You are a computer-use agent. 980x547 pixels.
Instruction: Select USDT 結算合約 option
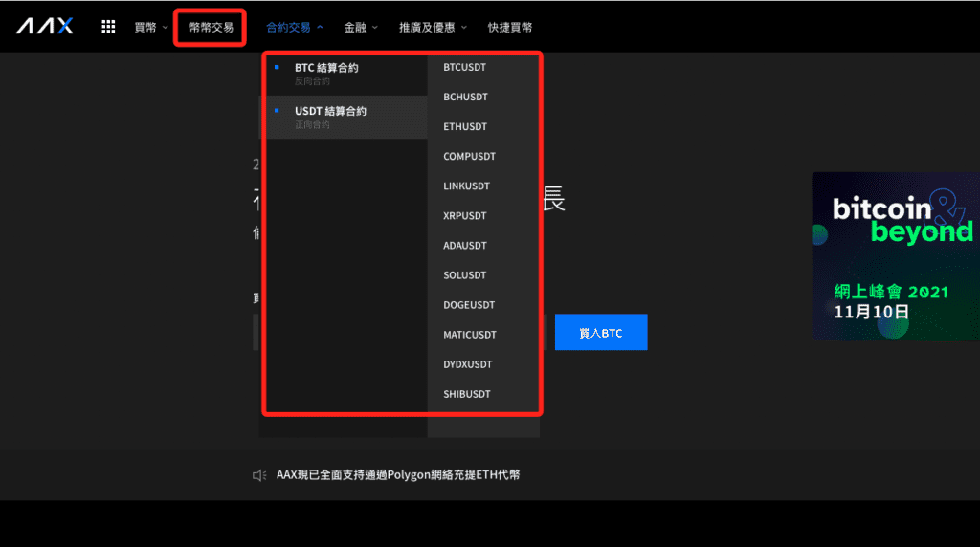(344, 117)
